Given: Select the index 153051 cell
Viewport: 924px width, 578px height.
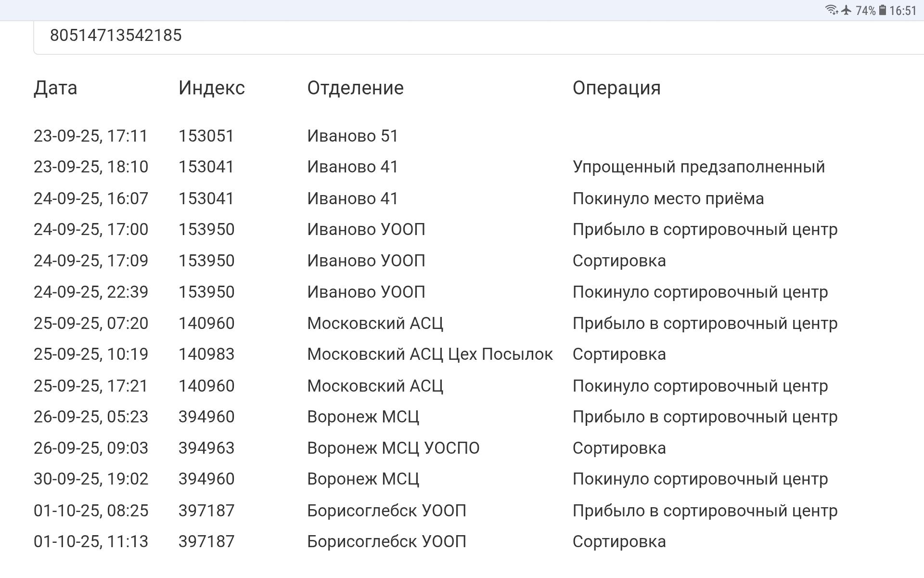Looking at the screenshot, I should tap(206, 136).
